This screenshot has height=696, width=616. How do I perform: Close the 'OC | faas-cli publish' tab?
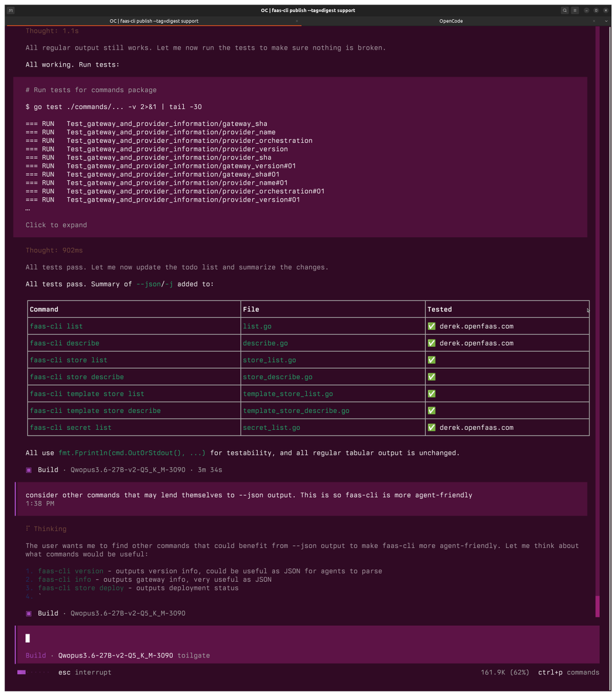(x=297, y=21)
